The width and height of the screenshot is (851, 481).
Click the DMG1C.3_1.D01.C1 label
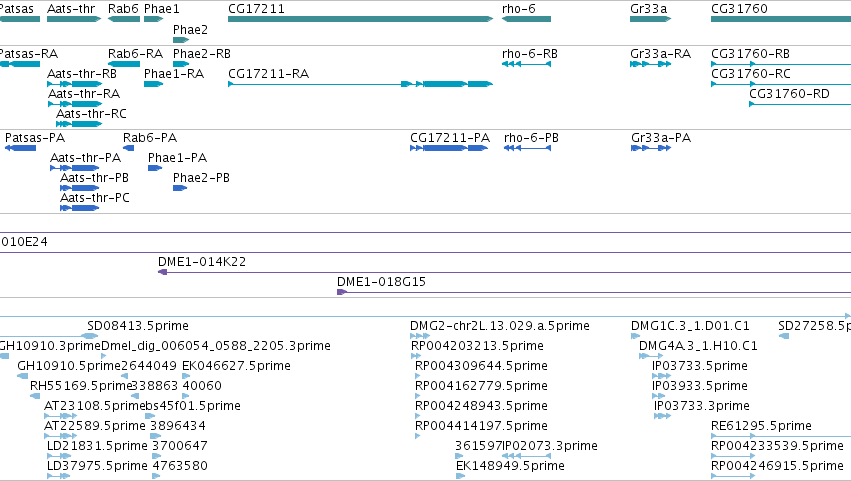tap(690, 326)
